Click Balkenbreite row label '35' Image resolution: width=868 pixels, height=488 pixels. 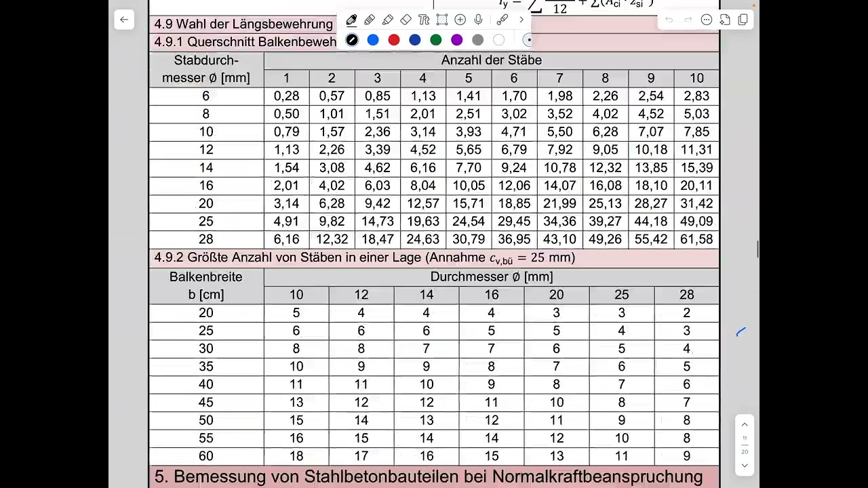(x=206, y=367)
